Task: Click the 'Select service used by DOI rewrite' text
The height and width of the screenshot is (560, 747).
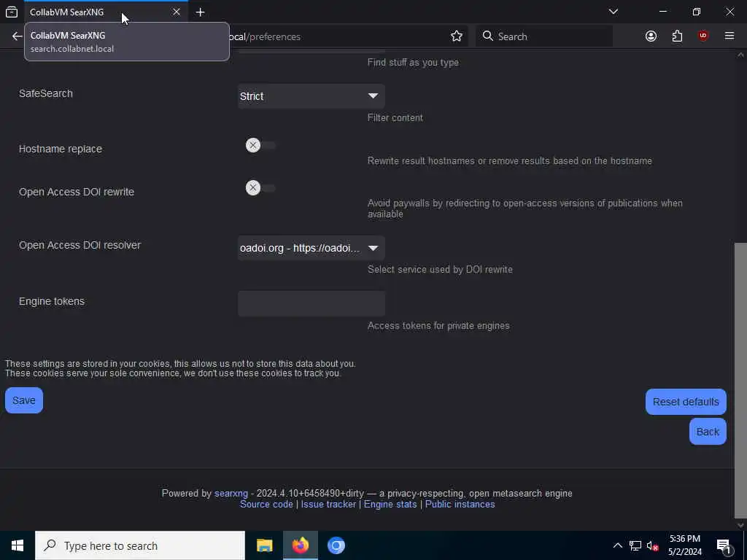Action: pos(440,270)
